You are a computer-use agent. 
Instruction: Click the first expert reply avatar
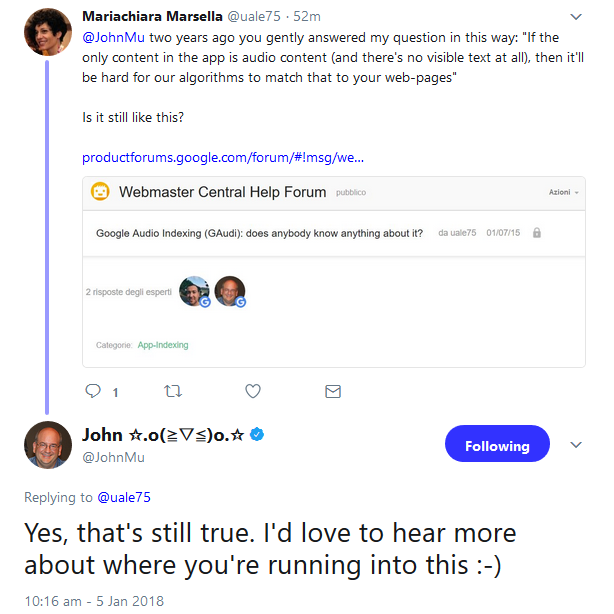194,291
